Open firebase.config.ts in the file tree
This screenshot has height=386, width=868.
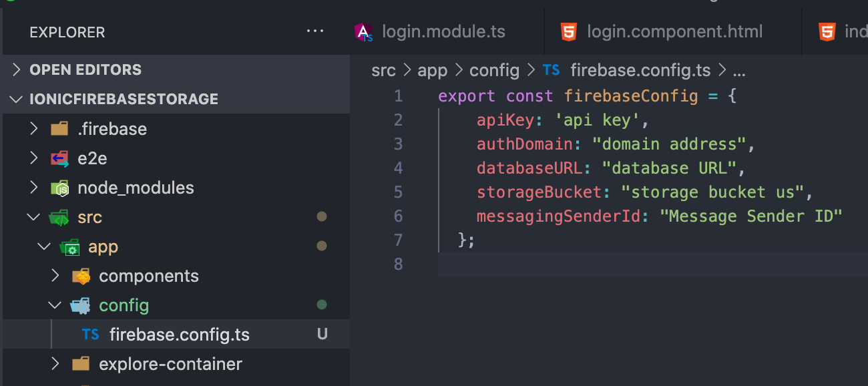coord(179,335)
